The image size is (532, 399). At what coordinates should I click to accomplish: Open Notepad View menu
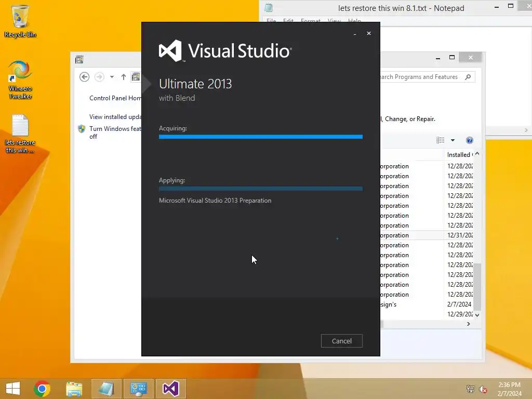334,21
